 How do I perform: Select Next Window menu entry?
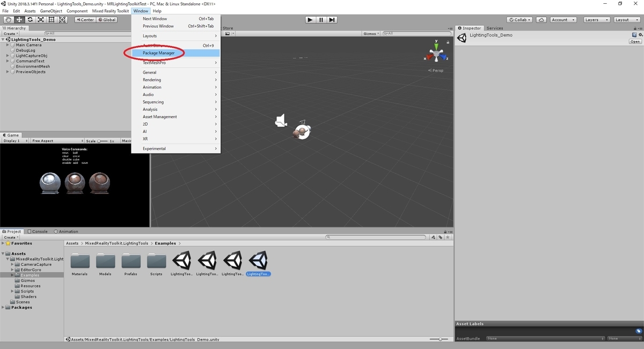click(176, 19)
